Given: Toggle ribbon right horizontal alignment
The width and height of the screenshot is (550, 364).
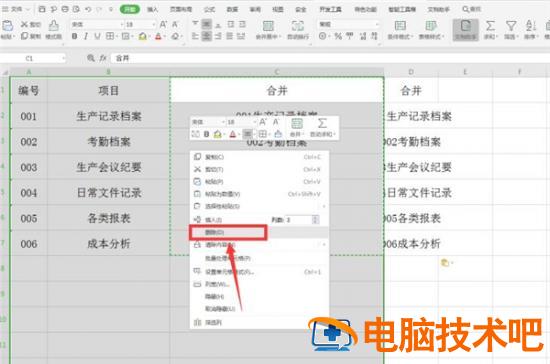Looking at the screenshot, I should pos(218,36).
